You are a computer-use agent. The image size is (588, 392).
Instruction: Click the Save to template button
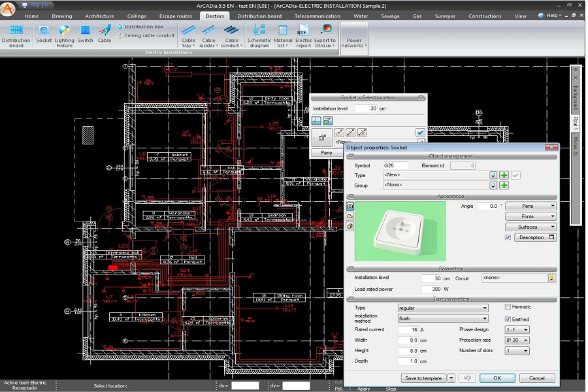pyautogui.click(x=423, y=378)
